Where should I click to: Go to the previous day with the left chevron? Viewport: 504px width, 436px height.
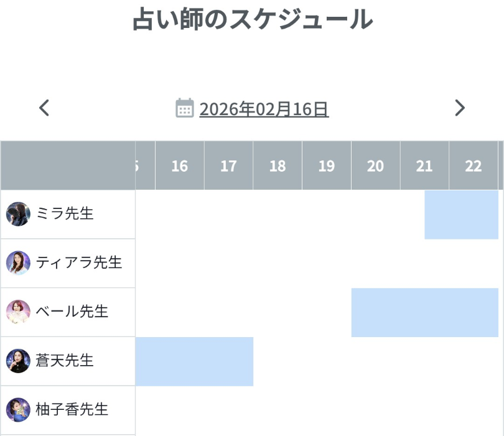pyautogui.click(x=44, y=108)
